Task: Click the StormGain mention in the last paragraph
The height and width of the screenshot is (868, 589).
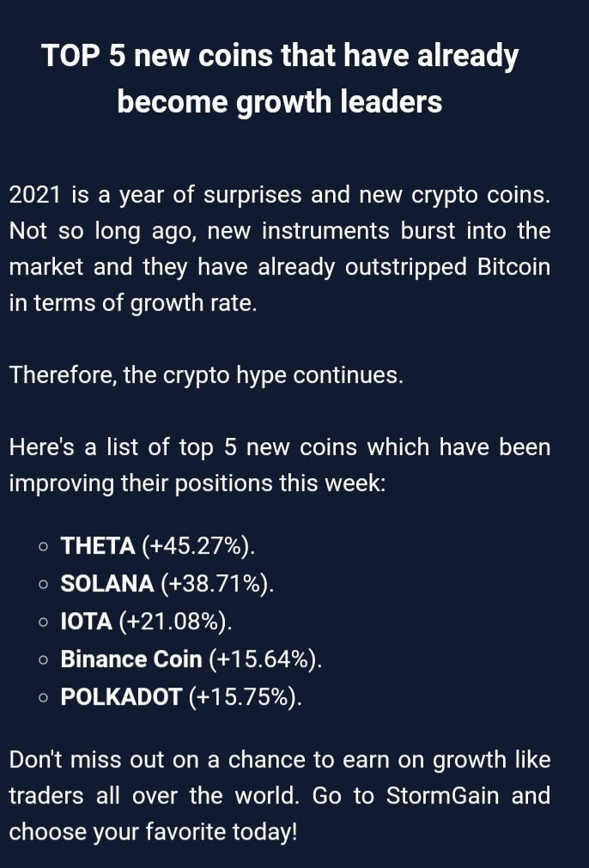Action: coord(442,796)
